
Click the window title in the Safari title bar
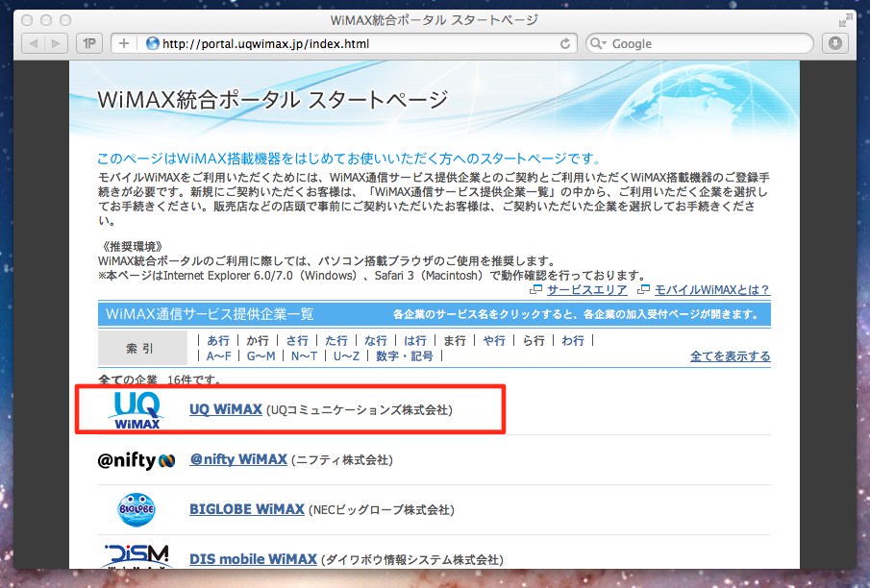(435, 20)
